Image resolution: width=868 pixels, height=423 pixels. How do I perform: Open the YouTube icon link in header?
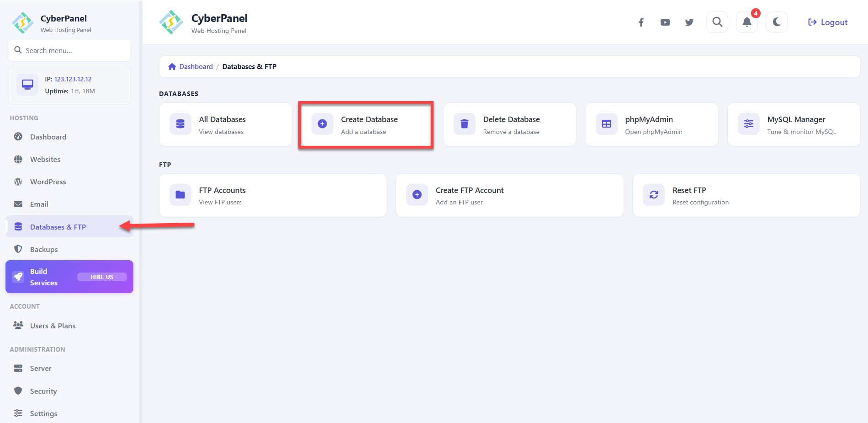665,22
